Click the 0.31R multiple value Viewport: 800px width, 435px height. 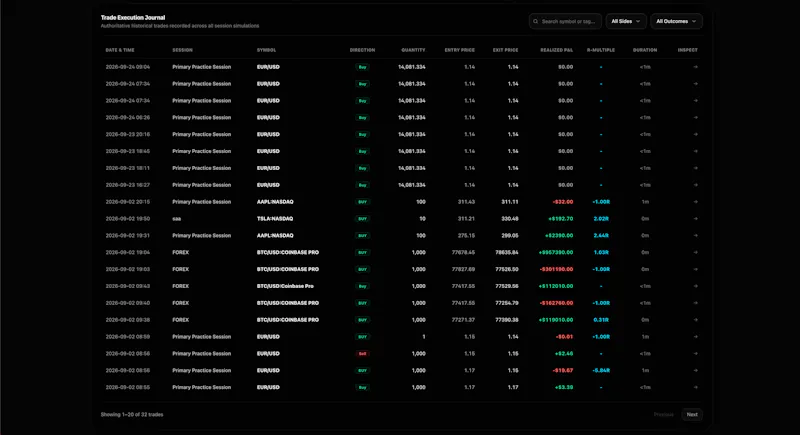[601, 319]
